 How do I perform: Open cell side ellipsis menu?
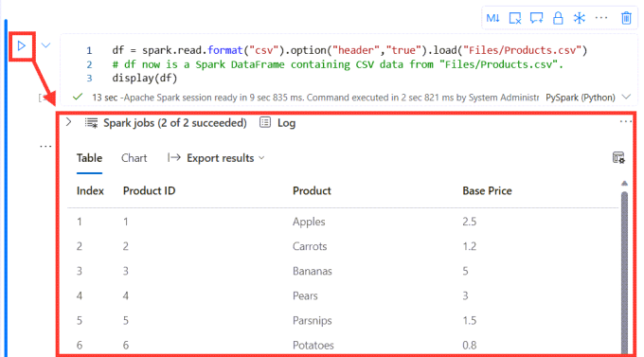pos(45,146)
